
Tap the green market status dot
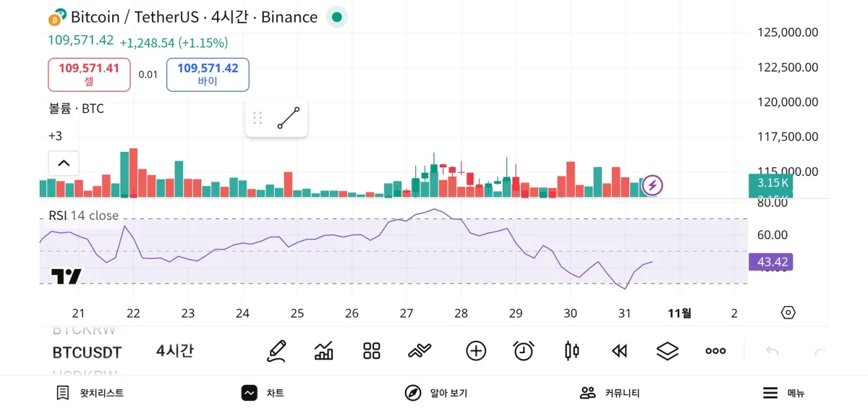point(336,17)
